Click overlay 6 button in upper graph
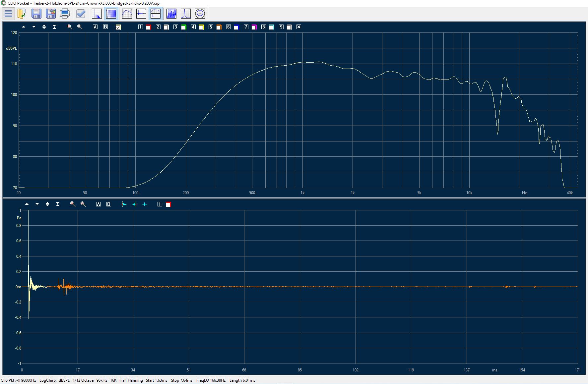This screenshot has height=384, width=588. [x=229, y=27]
